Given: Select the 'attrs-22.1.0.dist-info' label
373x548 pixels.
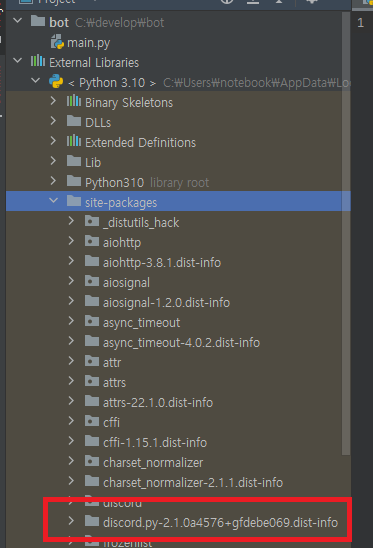Looking at the screenshot, I should pyautogui.click(x=158, y=402).
